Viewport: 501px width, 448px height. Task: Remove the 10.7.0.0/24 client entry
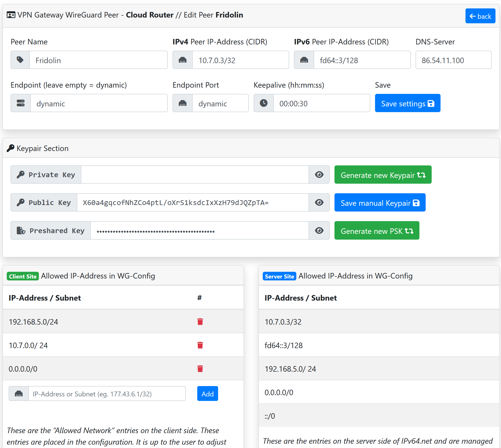point(200,345)
